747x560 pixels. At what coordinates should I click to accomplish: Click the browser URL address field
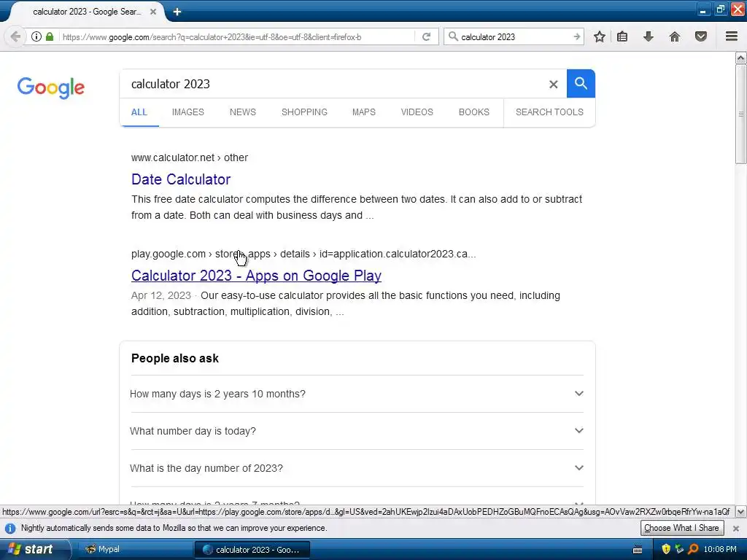236,36
